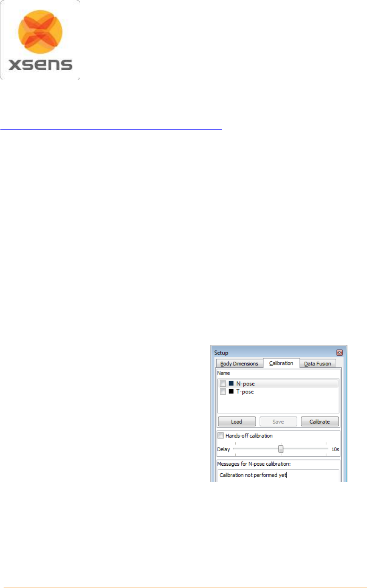Select the N-pose row text
The width and height of the screenshot is (367, 588).
(245, 384)
